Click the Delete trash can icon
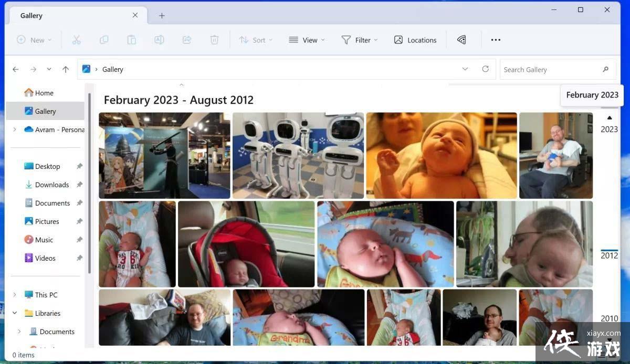This screenshot has width=630, height=364. [214, 40]
